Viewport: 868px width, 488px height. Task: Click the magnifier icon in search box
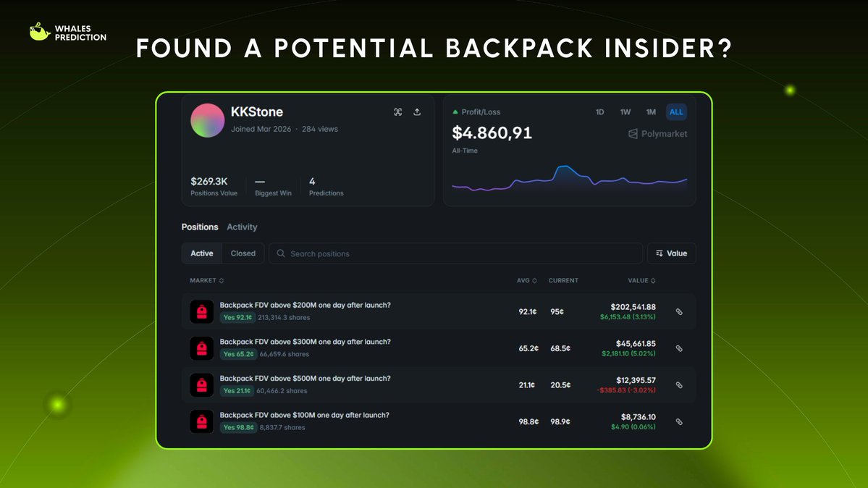281,253
